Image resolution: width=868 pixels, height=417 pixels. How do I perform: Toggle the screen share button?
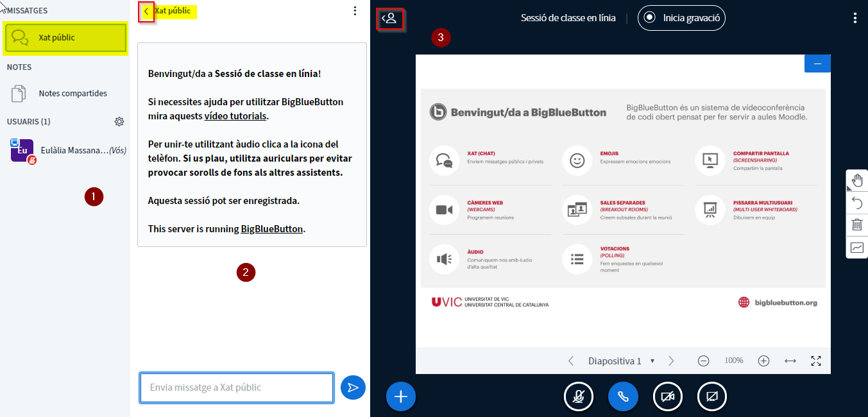(x=712, y=396)
